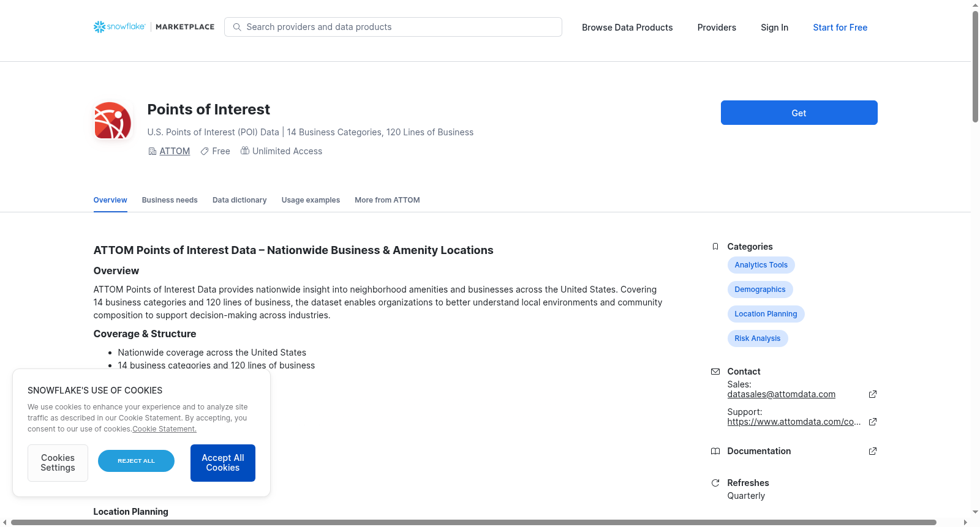980x527 pixels.
Task: Click the Location Planning section heading
Action: coord(130,512)
